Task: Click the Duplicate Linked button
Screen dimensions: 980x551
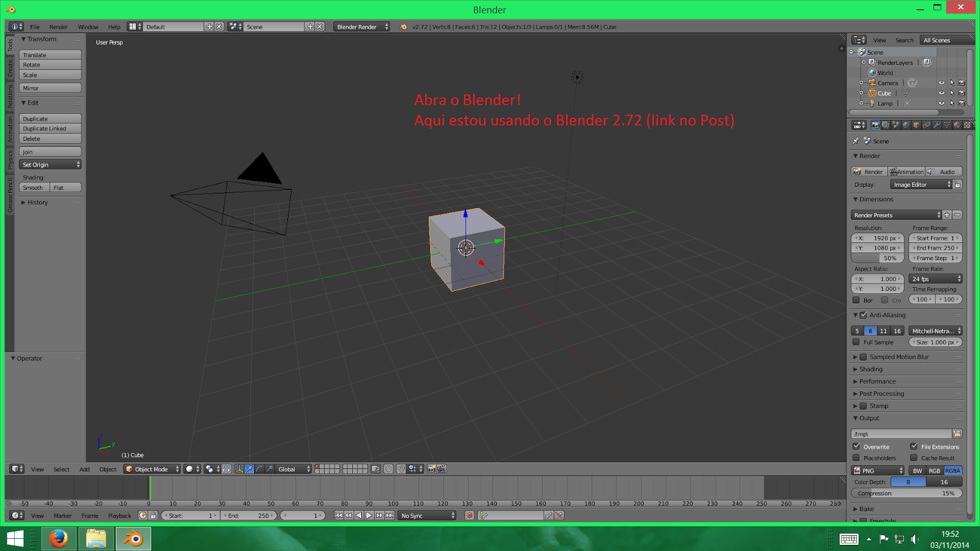Action: coord(50,129)
